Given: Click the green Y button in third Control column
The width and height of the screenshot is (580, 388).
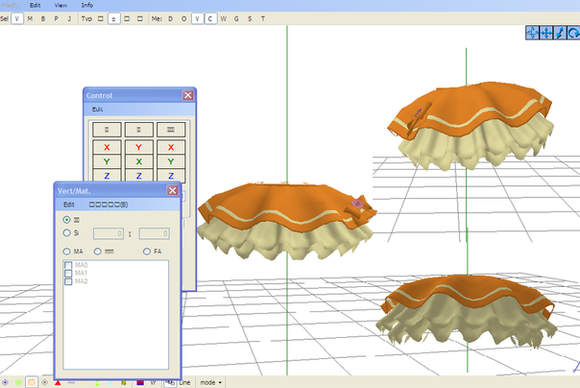Looking at the screenshot, I should pos(171,161).
